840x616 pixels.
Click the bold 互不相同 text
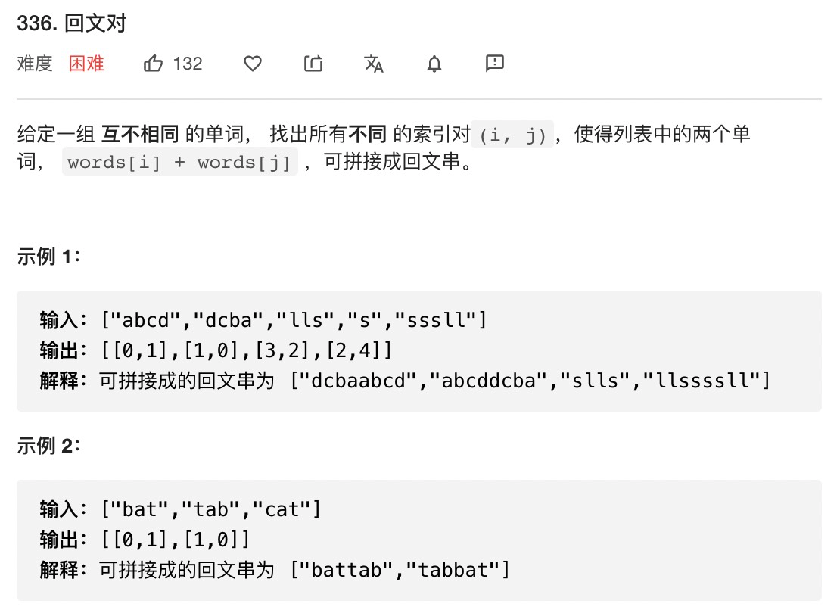pos(140,134)
